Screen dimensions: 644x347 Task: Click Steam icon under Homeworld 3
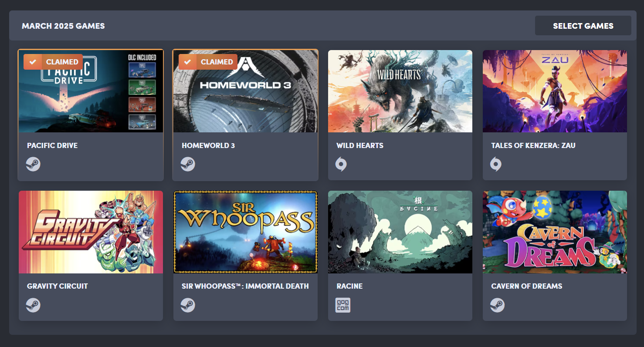pyautogui.click(x=188, y=164)
